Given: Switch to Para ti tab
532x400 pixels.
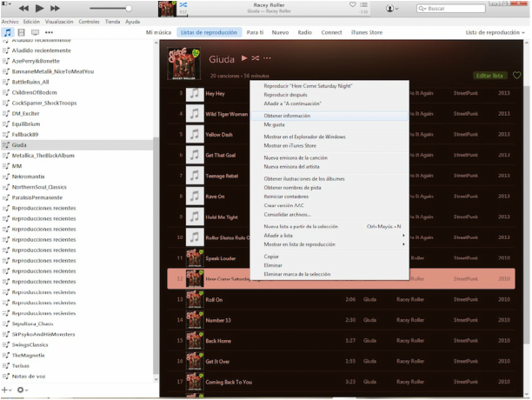Looking at the screenshot, I should [255, 32].
